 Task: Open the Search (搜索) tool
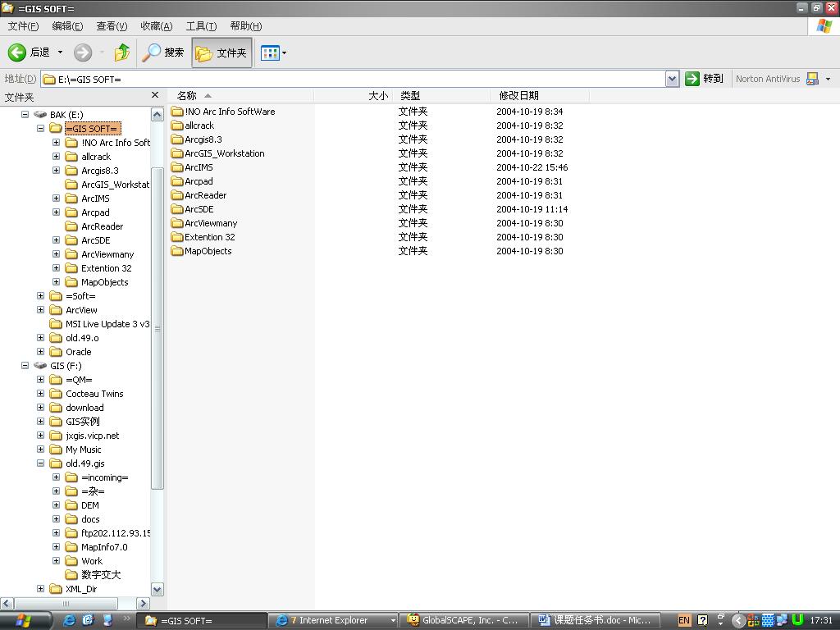coord(163,52)
